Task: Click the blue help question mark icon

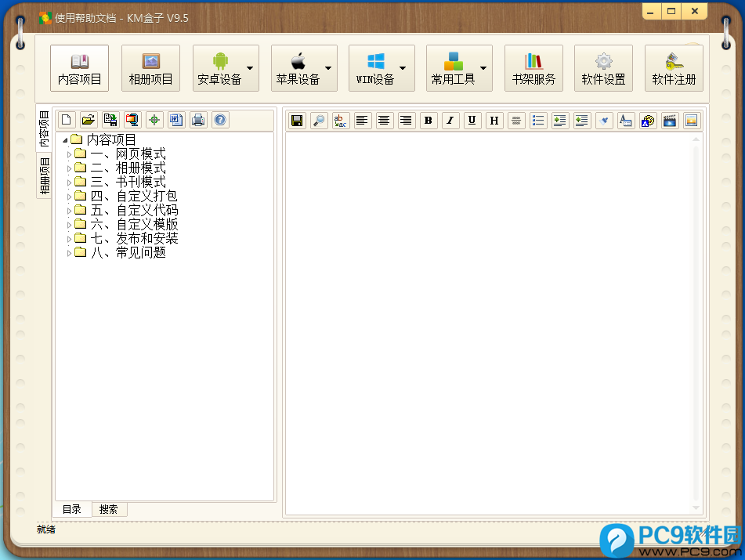Action: [220, 120]
